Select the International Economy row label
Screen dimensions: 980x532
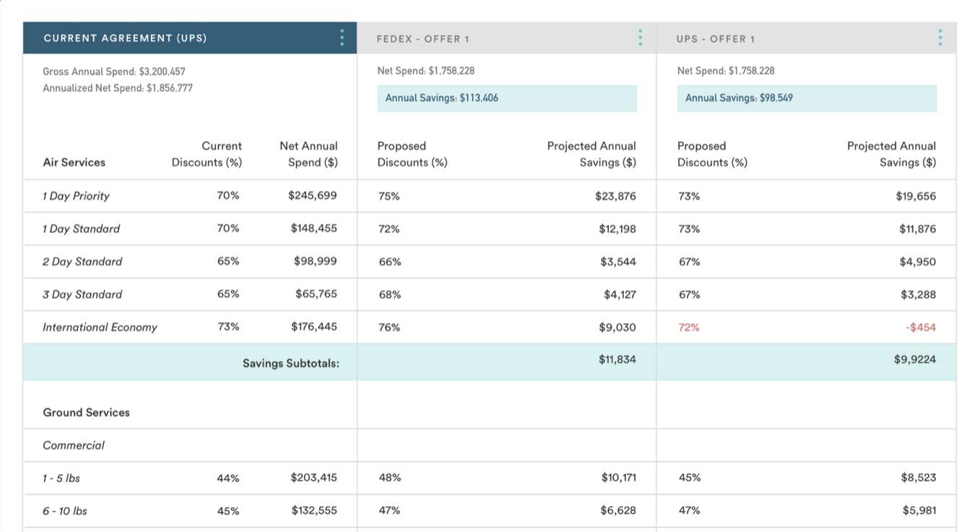99,327
